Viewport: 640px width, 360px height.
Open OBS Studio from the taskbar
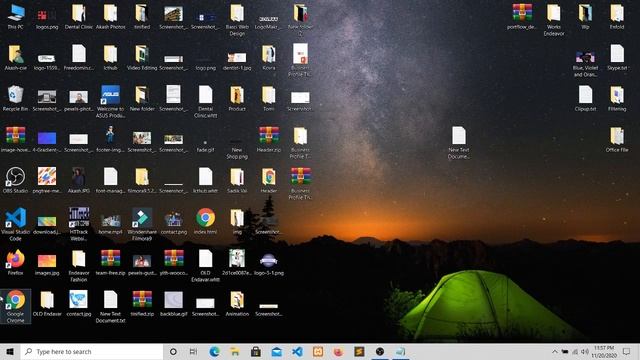click(x=380, y=351)
